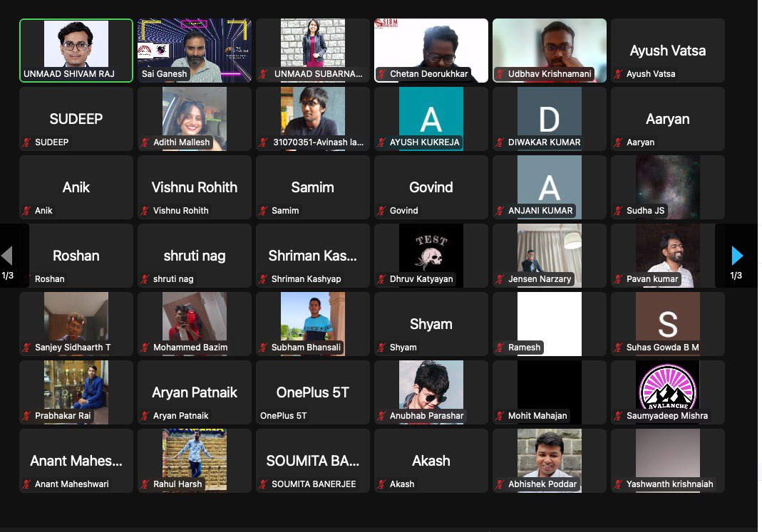The width and height of the screenshot is (762, 532).
Task: Click muted mic icon beside Chetan Deorukhkar
Action: pos(382,74)
